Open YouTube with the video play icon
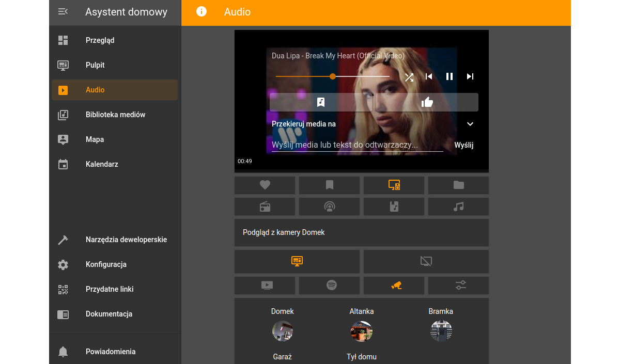Viewport: 620px width, 364px height. 265,285
